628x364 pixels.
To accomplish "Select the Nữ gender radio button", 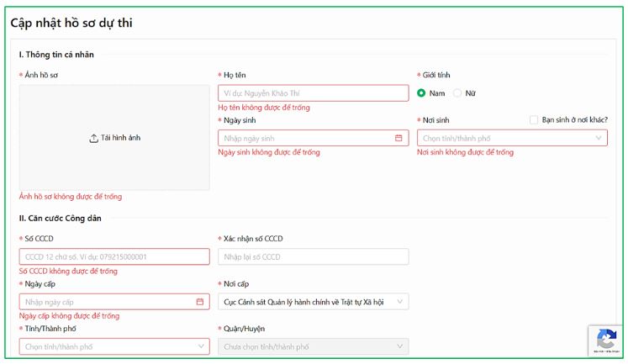I will coord(457,93).
